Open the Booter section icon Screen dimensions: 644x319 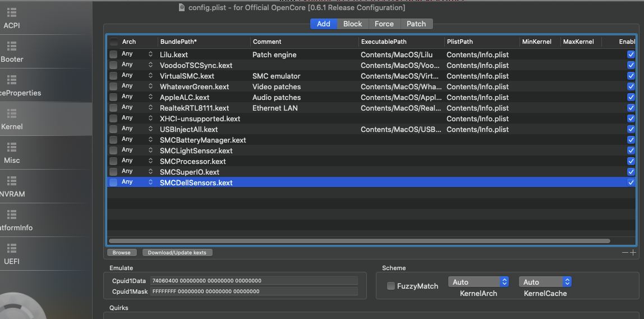click(11, 46)
